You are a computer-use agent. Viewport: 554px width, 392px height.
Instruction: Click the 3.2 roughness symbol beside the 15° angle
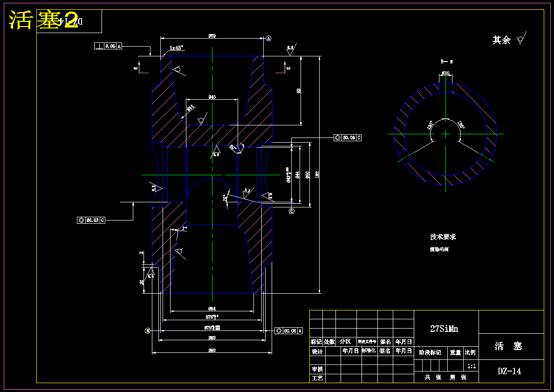coord(247,193)
